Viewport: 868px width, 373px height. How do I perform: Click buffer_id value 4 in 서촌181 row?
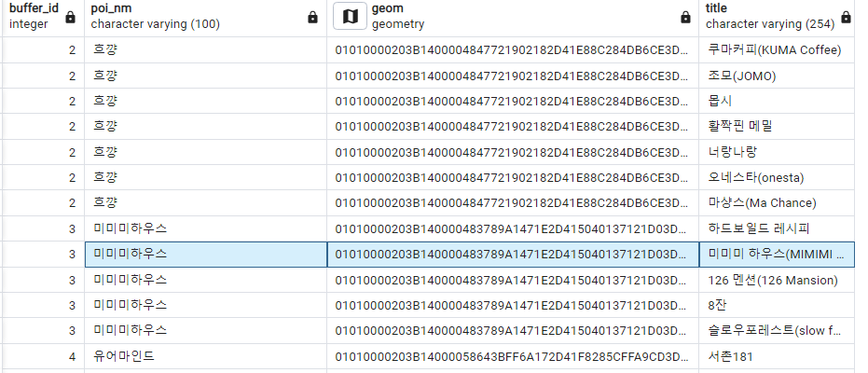coord(72,356)
